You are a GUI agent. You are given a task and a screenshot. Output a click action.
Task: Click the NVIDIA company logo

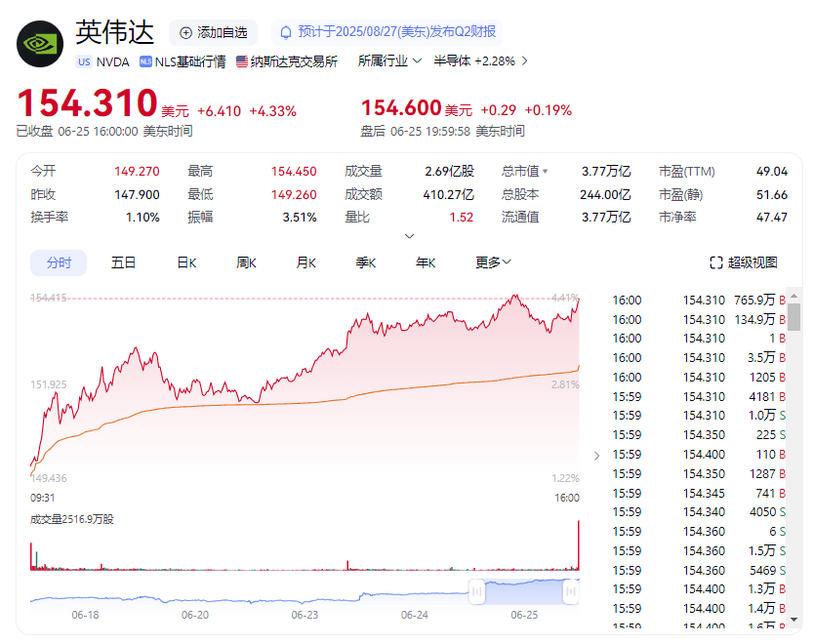[40, 44]
